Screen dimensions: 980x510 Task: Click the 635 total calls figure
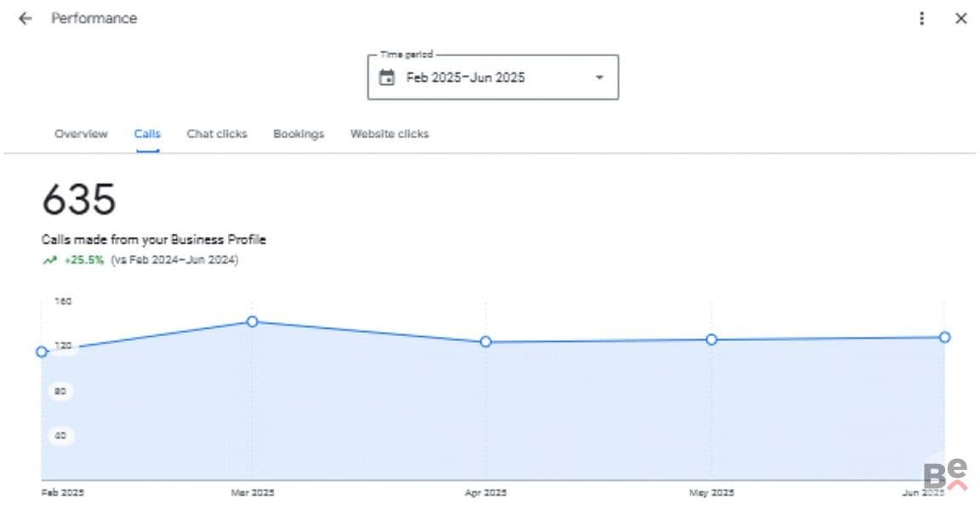pos(79,200)
